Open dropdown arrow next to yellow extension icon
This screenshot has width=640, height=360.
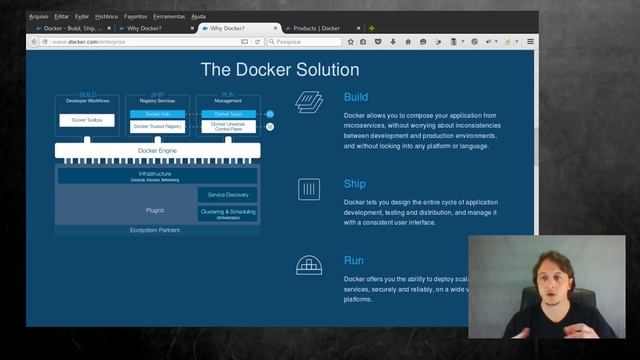[x=516, y=42]
